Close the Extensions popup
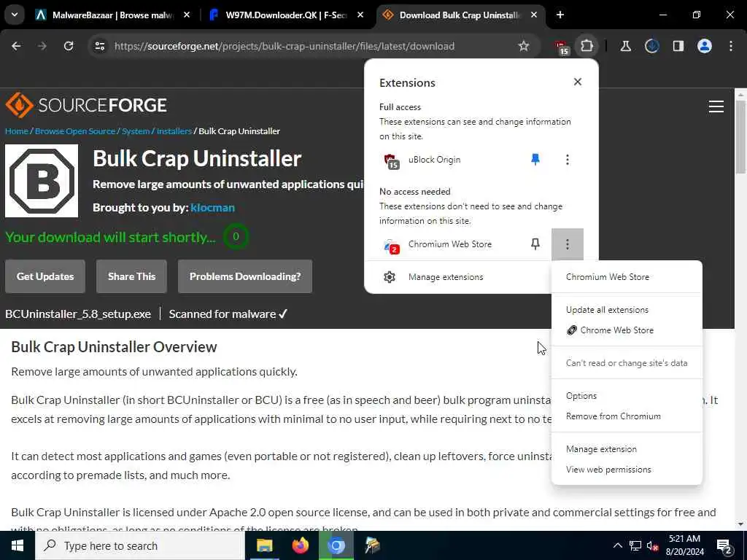Screen dimensions: 747x560 tap(578, 82)
